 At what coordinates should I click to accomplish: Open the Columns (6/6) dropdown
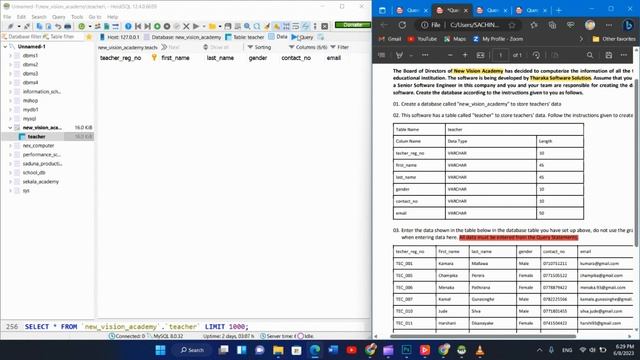308,47
